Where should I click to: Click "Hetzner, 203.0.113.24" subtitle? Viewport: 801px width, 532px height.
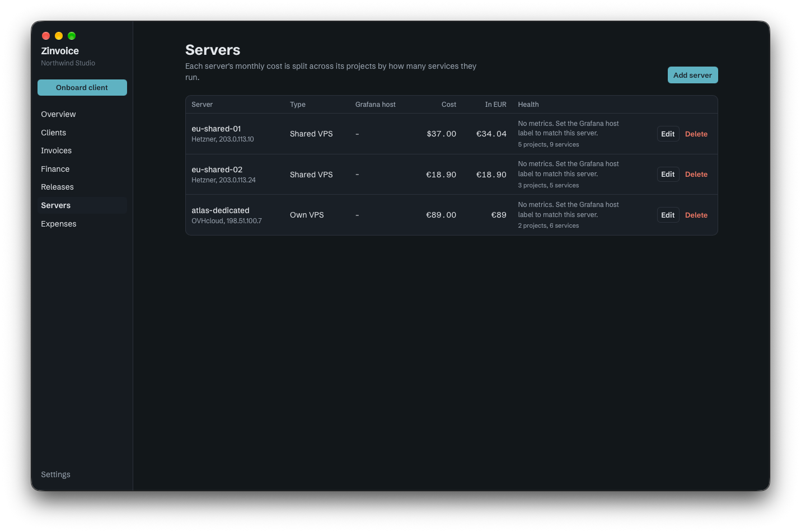[223, 180]
